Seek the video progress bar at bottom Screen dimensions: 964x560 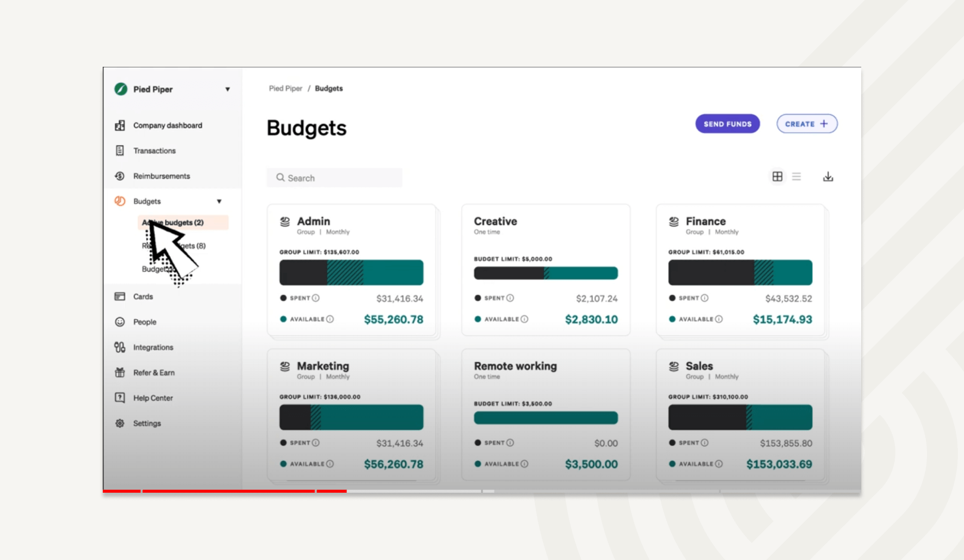[482, 491]
